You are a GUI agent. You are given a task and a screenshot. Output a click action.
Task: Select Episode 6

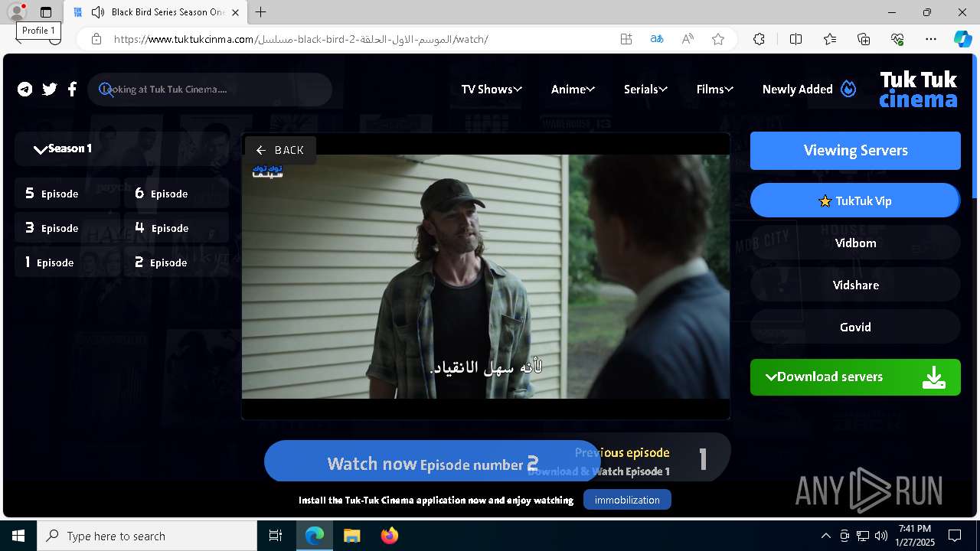pos(177,194)
